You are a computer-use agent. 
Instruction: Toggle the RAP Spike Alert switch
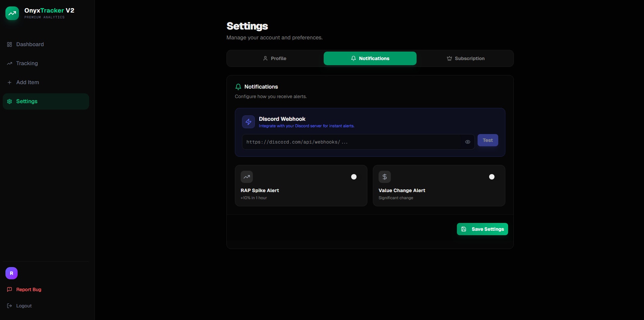354,176
